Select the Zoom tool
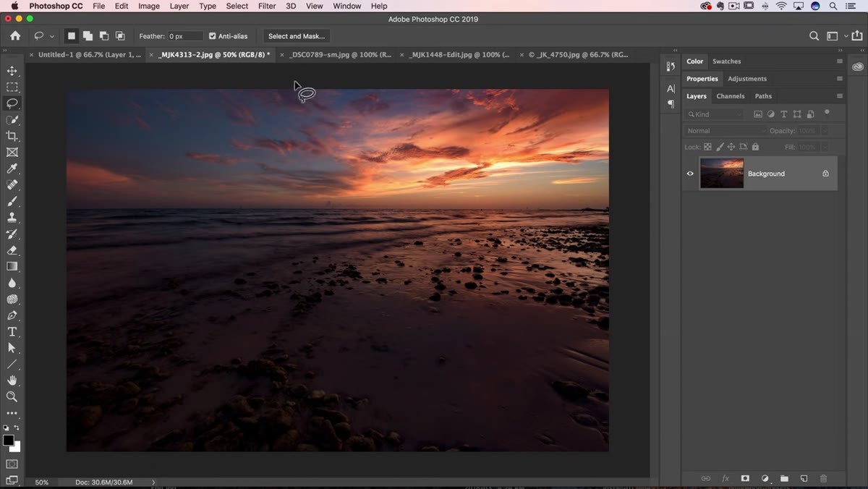This screenshot has width=868, height=489. pos(12,396)
